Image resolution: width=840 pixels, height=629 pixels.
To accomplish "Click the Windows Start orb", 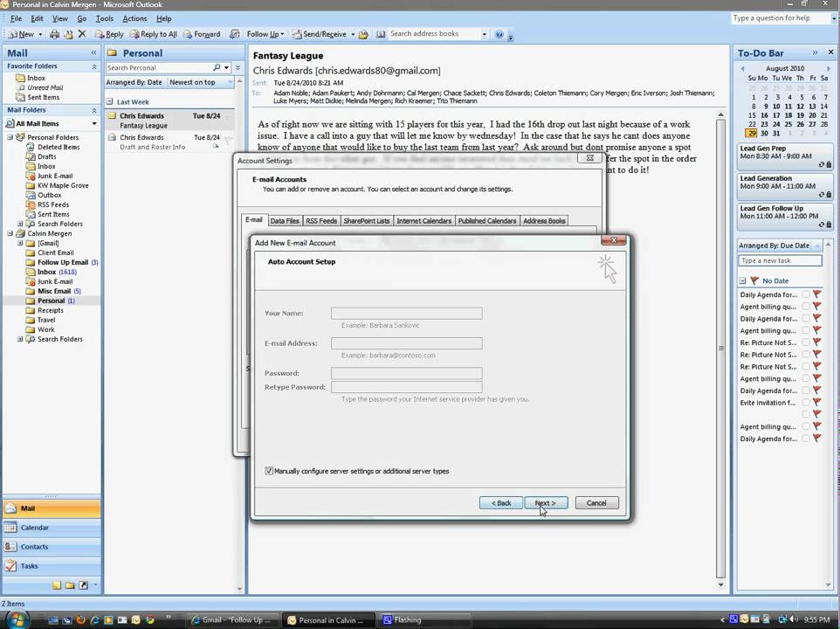I will [17, 620].
